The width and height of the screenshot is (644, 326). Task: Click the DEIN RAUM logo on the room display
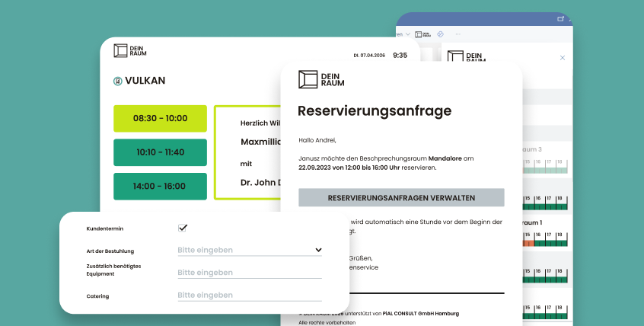tap(129, 50)
